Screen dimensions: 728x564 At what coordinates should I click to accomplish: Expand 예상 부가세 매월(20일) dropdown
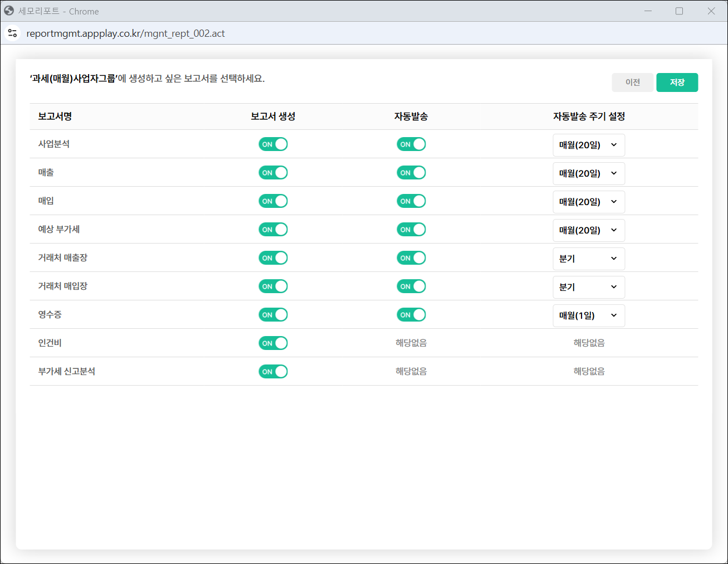(588, 230)
